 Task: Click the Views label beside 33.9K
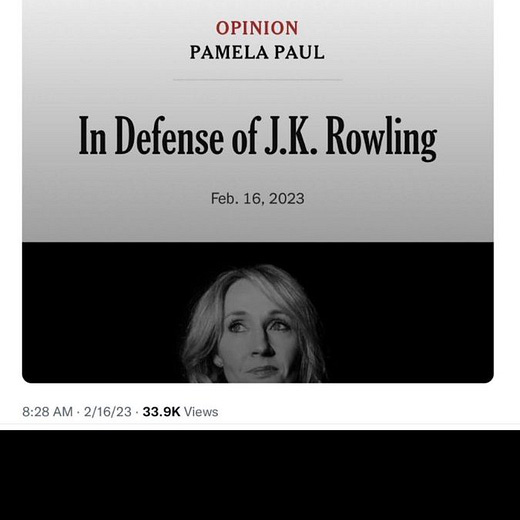click(x=201, y=412)
